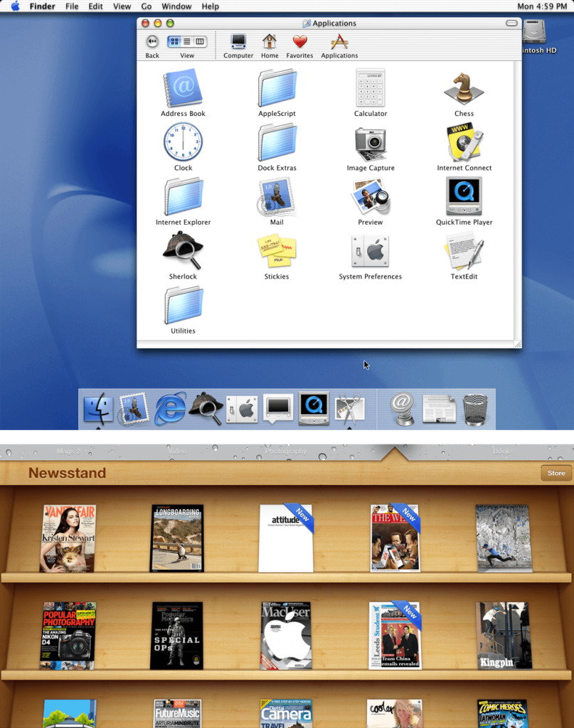Go to Computer from the Finder toolbar
Image resolution: width=574 pixels, height=728 pixels.
(x=238, y=46)
